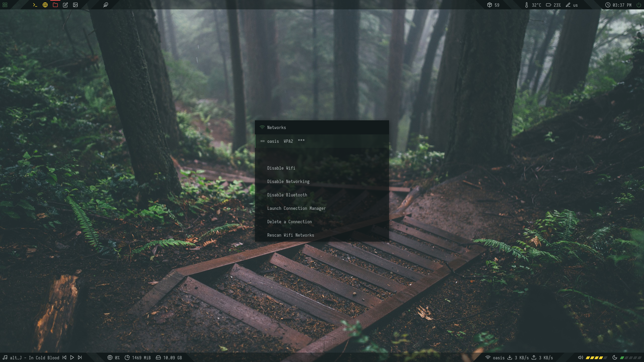Open the terminal launcher icon
Image resolution: width=644 pixels, height=362 pixels.
click(x=35, y=5)
